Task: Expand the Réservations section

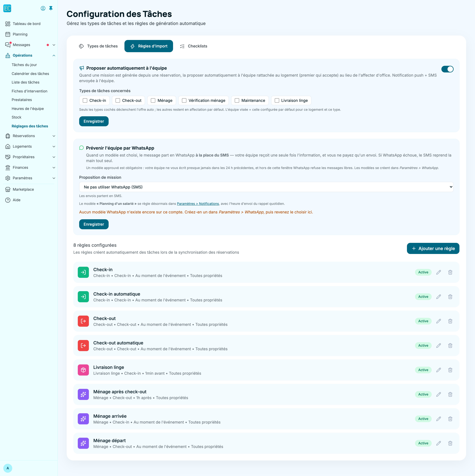Action: tap(54, 136)
